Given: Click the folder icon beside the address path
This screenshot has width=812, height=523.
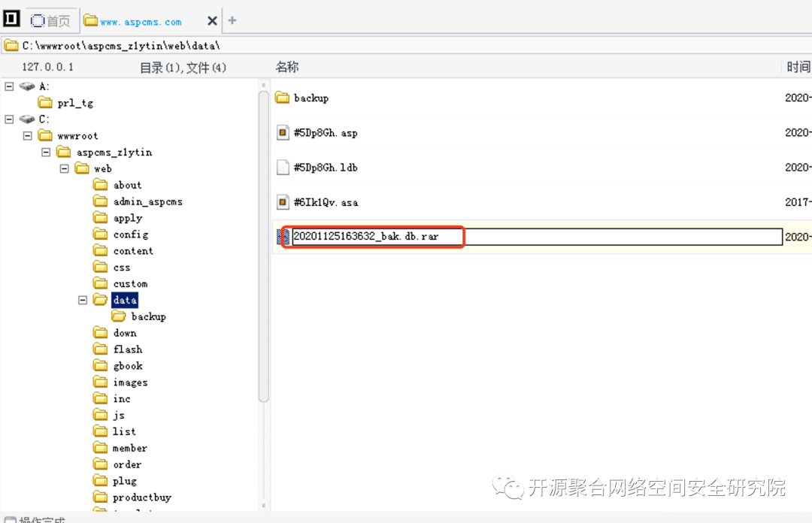Looking at the screenshot, I should click(x=11, y=46).
